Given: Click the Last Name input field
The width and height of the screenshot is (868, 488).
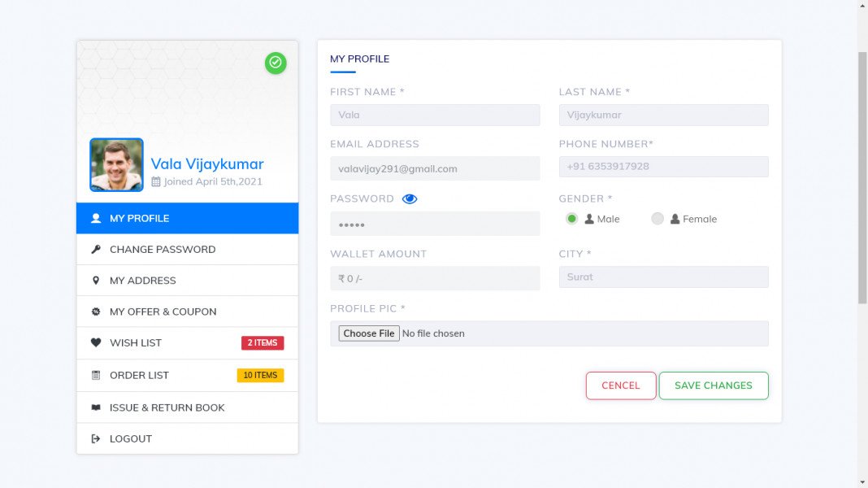Looking at the screenshot, I should tap(664, 115).
